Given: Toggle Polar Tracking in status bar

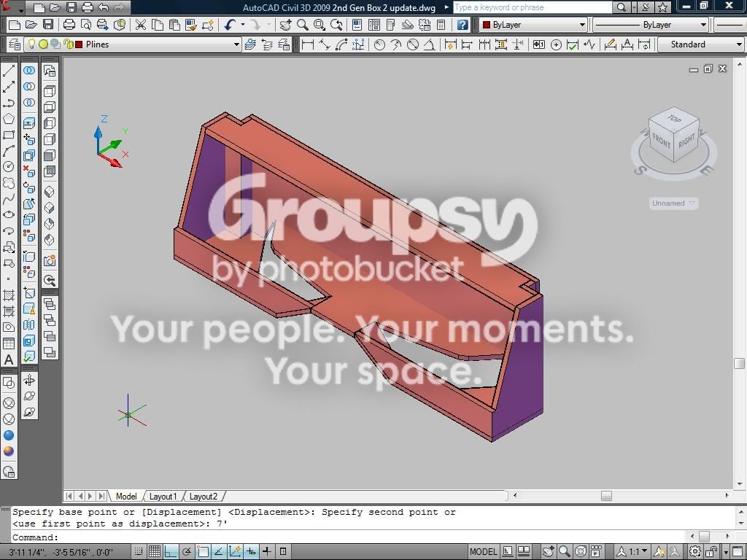Looking at the screenshot, I should (187, 552).
